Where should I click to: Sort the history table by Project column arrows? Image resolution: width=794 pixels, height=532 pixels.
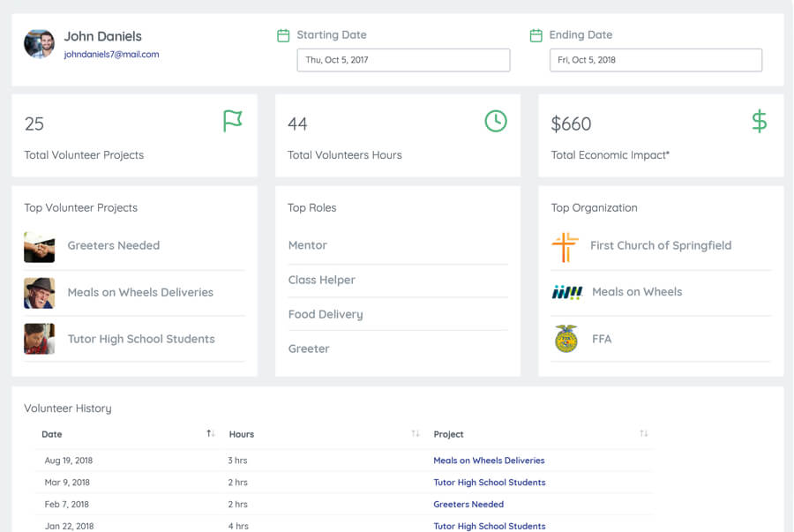click(644, 433)
